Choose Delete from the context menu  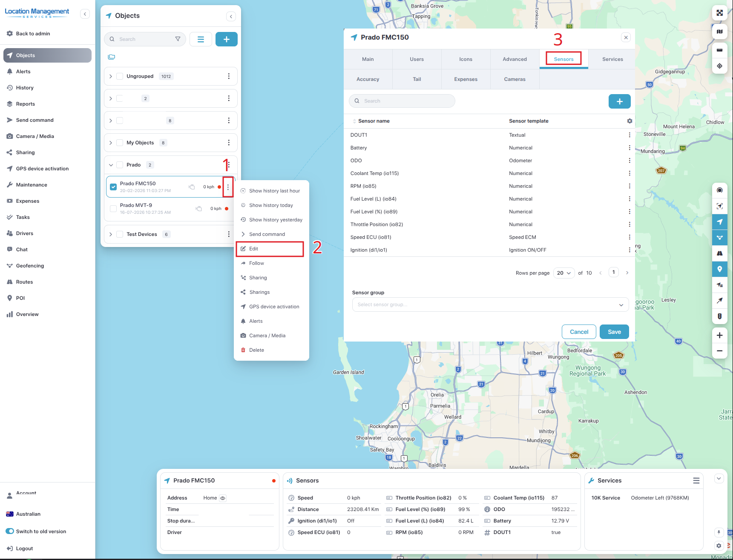[x=256, y=350]
